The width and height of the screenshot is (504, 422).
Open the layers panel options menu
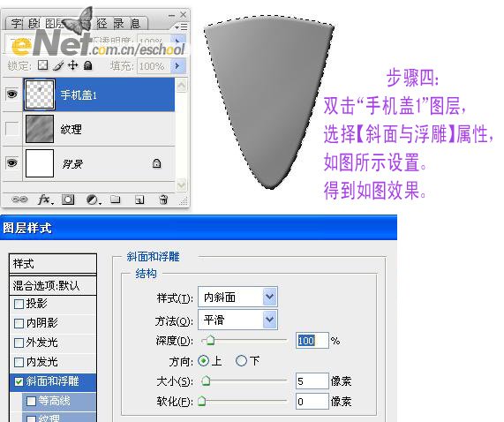pos(181,27)
